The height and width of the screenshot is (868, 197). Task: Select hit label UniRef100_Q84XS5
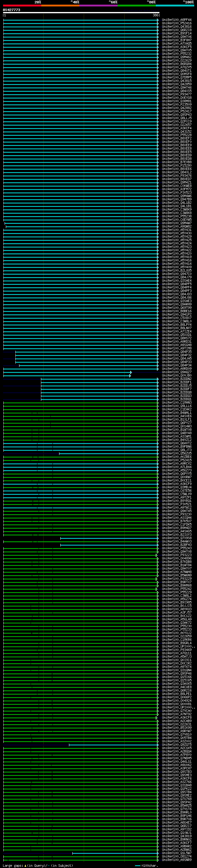pyautogui.click(x=177, y=91)
